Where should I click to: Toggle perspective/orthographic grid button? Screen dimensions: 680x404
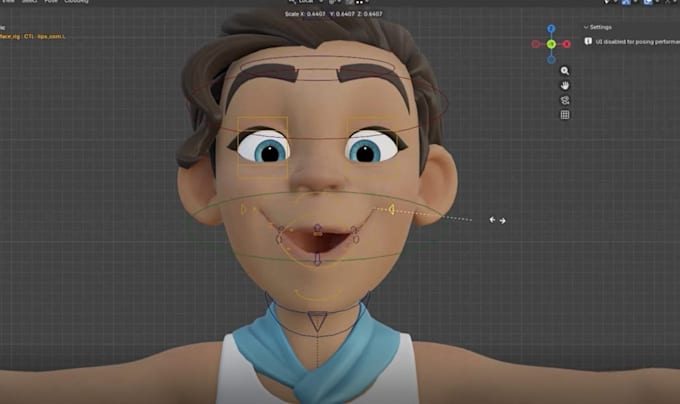tap(565, 115)
